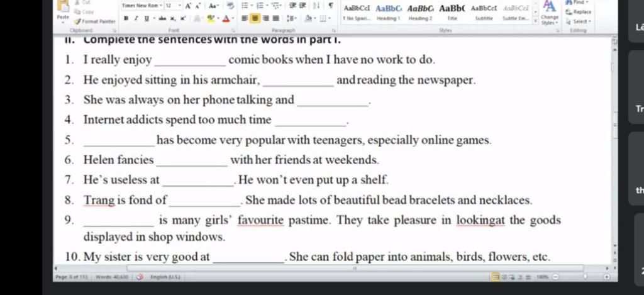Open the Font dialog launcher
The image size is (644, 295).
[233, 30]
